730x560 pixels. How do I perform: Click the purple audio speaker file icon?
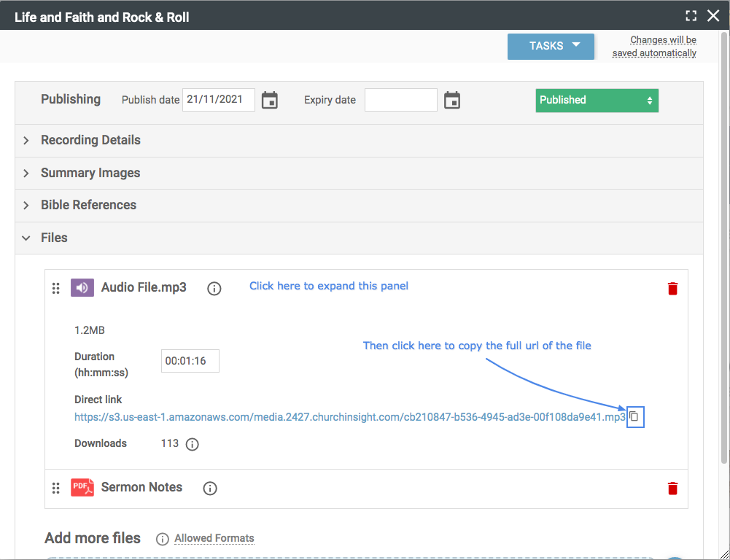[82, 288]
